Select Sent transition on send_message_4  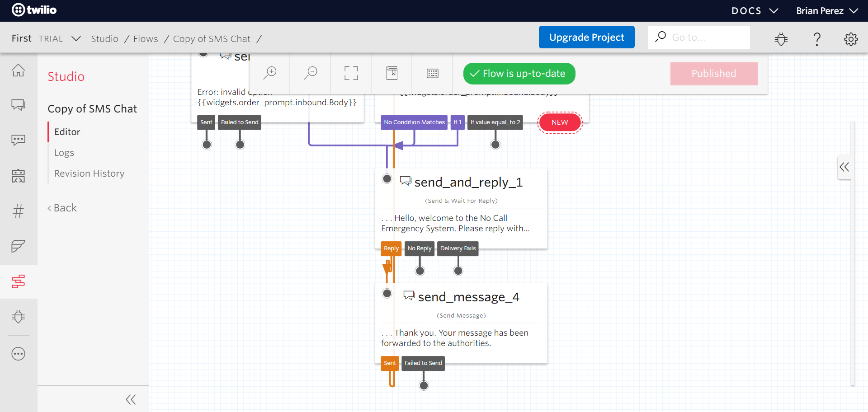click(390, 363)
